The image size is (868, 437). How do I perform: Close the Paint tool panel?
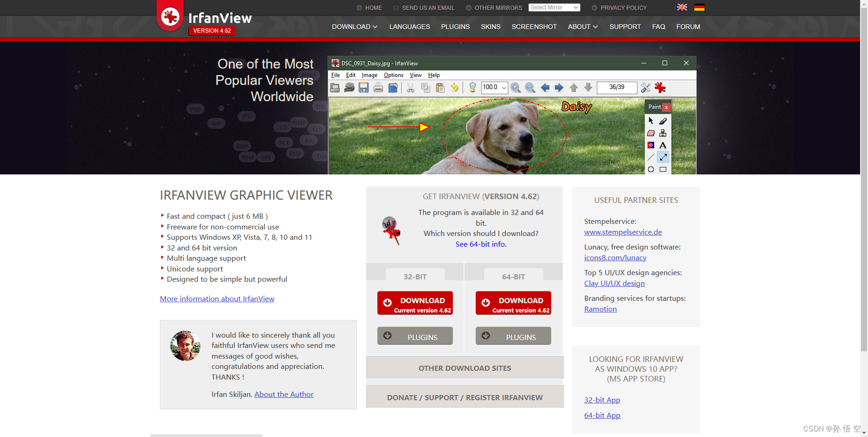click(666, 107)
